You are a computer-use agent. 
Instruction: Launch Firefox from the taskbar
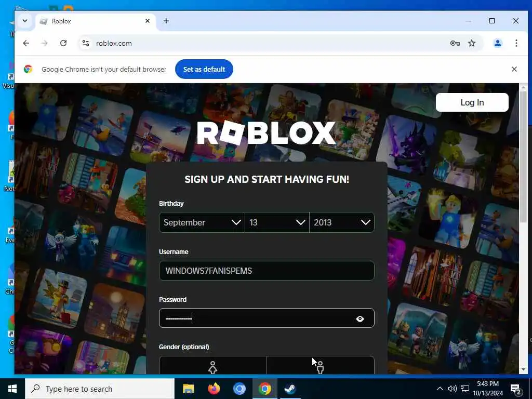[x=214, y=389]
